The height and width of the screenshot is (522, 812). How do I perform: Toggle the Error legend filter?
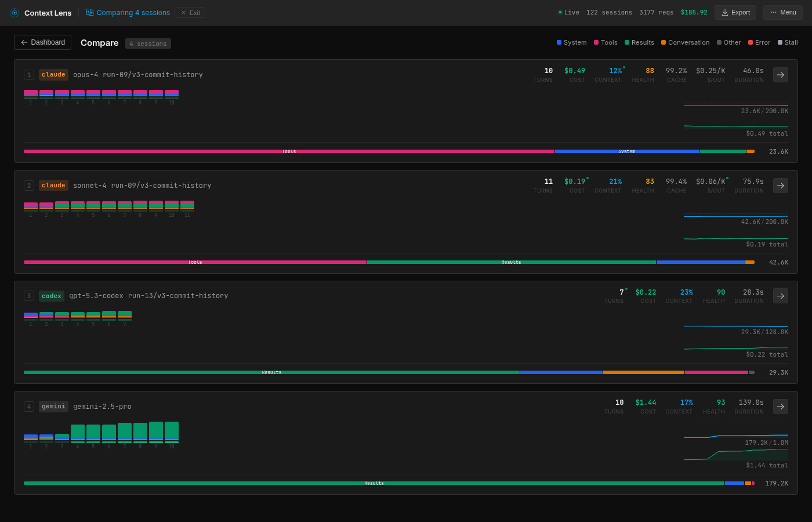(x=759, y=42)
